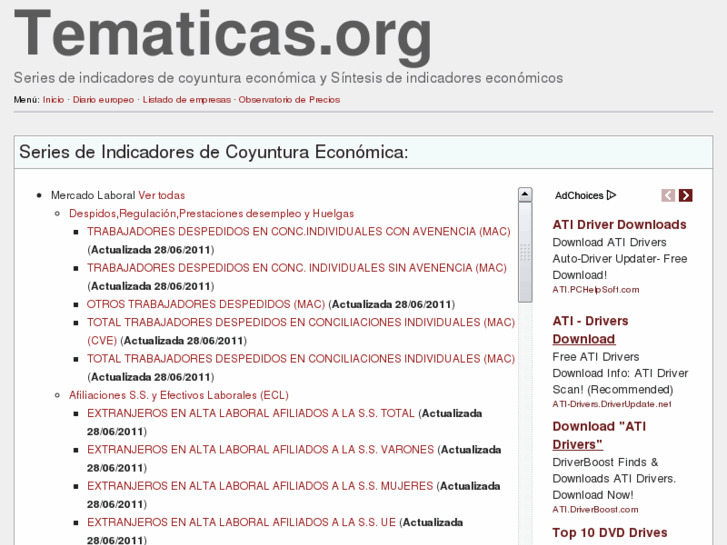Open TOTAL TRABAJADORES DESPEDIDOS EN CONCILIACIONES INDIVIDUALES (MAC) without CVE
This screenshot has width=727, height=545.
coord(301,359)
